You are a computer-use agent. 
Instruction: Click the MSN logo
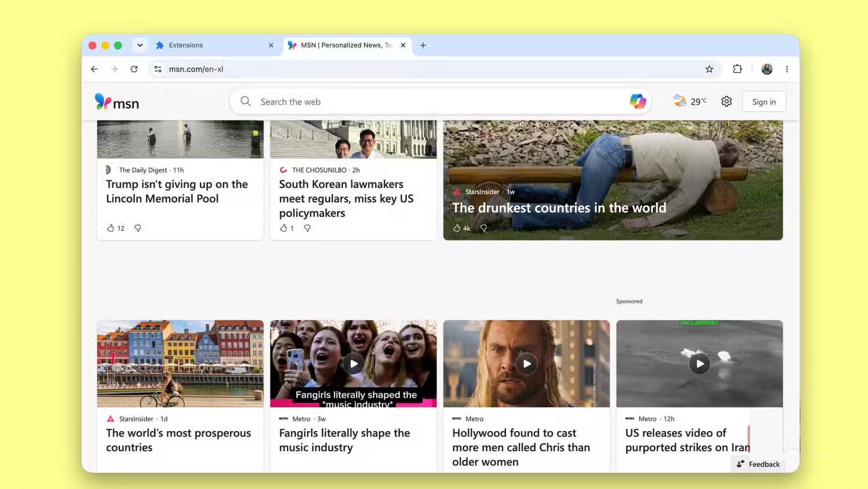point(117,102)
